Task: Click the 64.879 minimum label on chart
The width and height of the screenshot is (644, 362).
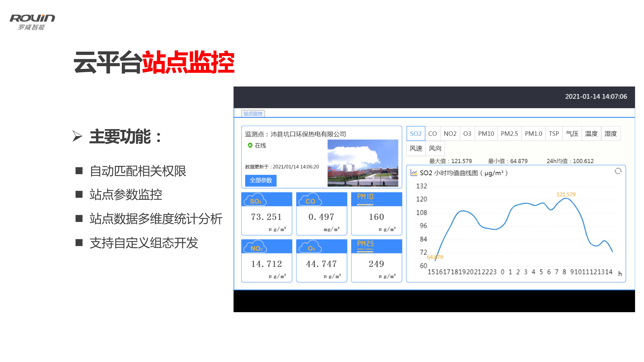Action: click(x=435, y=257)
